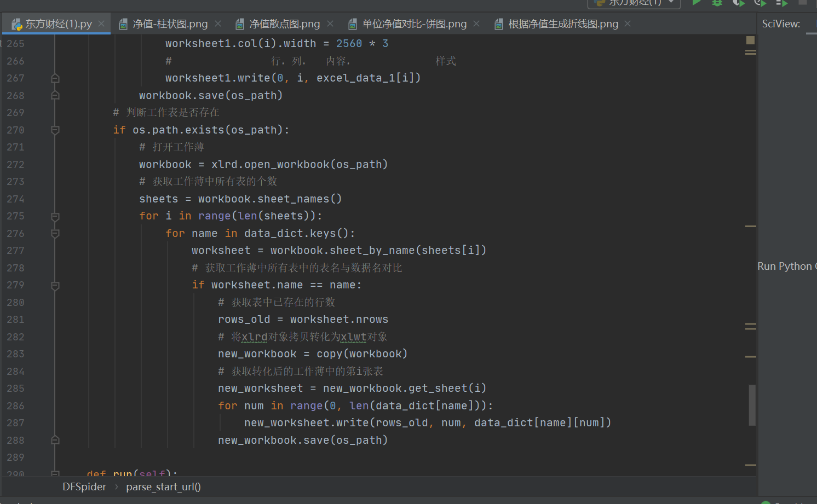817x504 pixels.
Task: Toggle the fold end marker at line 267
Action: pyautogui.click(x=55, y=78)
